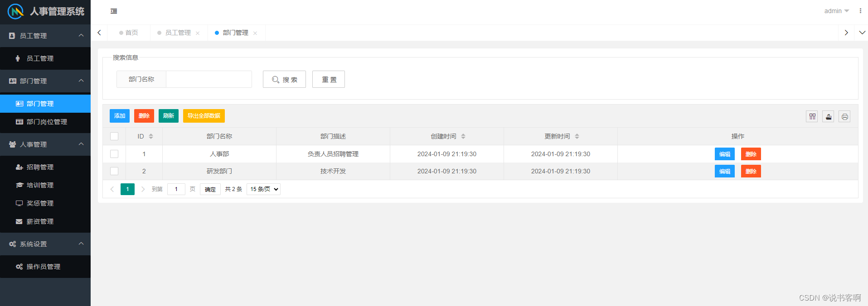The image size is (868, 306).
Task: Click the 部门岗位管理 item icon
Action: pos(19,122)
